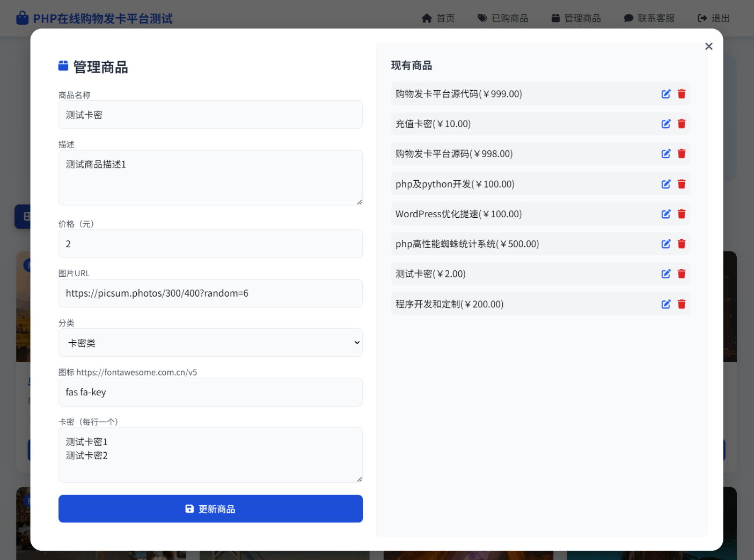Edit 测试卡密 ￥2.00 product
Image resolution: width=754 pixels, height=560 pixels.
click(666, 274)
